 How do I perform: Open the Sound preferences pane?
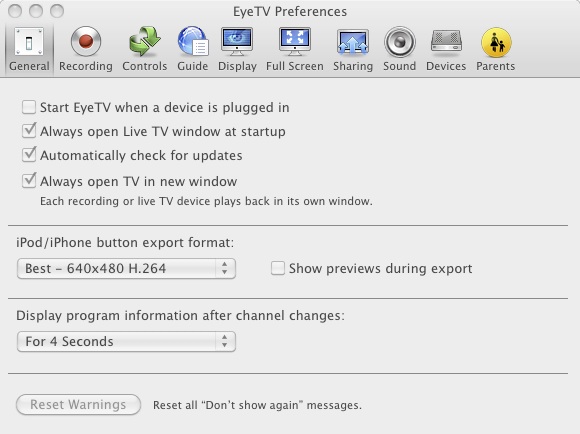point(399,50)
